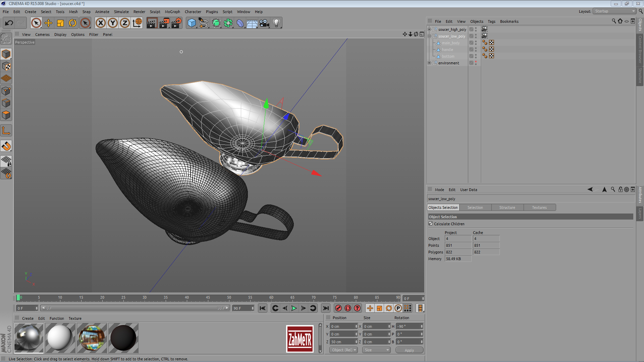Add a Cube primitive object
Viewport: 644px width, 362px height.
coord(192,23)
